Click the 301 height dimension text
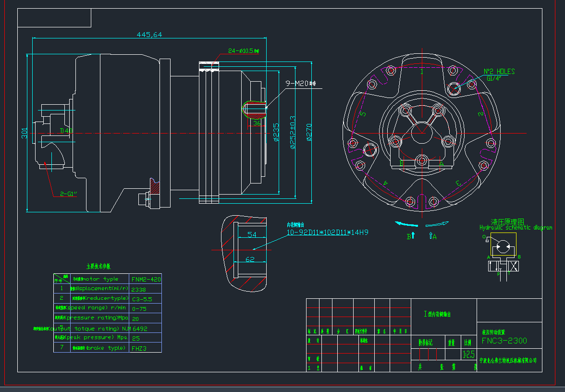 coord(24,133)
